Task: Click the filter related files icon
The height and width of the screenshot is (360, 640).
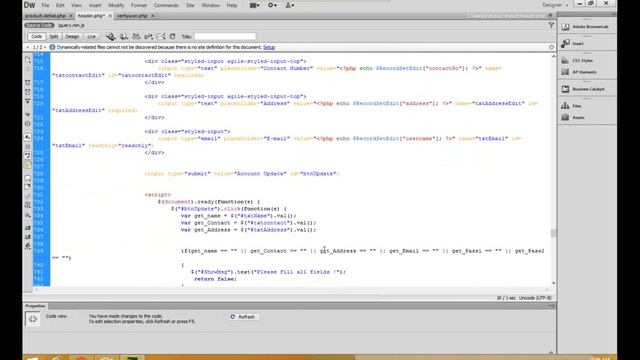Action: point(551,25)
